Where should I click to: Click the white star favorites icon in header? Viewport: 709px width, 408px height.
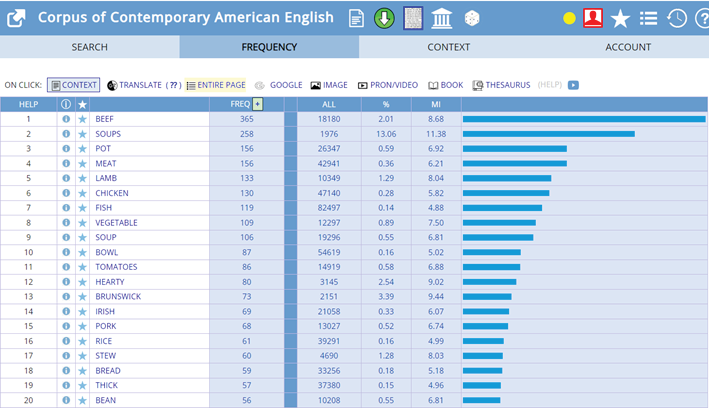(620, 18)
